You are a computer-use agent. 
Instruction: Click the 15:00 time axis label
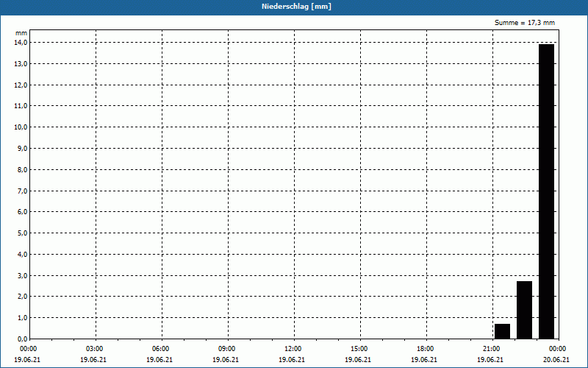point(359,349)
